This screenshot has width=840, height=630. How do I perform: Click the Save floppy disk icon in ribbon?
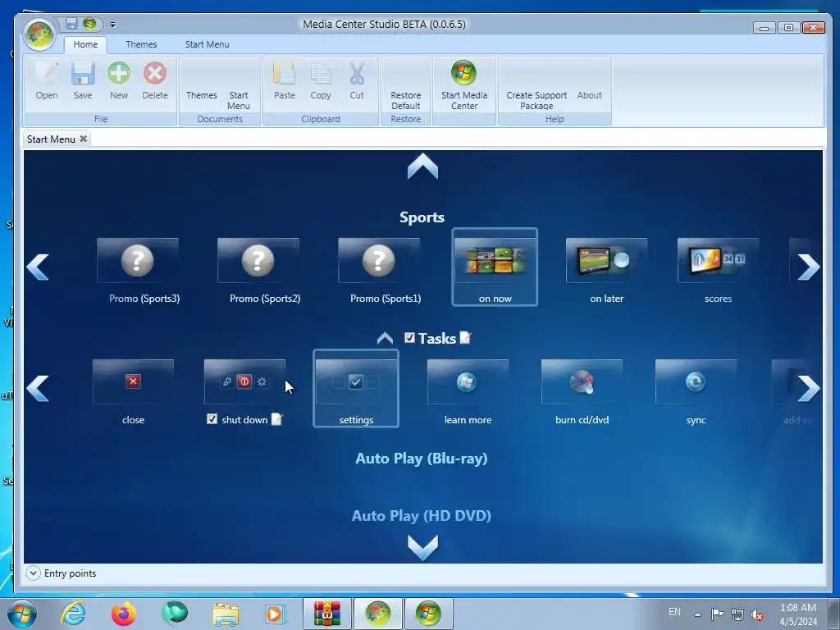(83, 73)
